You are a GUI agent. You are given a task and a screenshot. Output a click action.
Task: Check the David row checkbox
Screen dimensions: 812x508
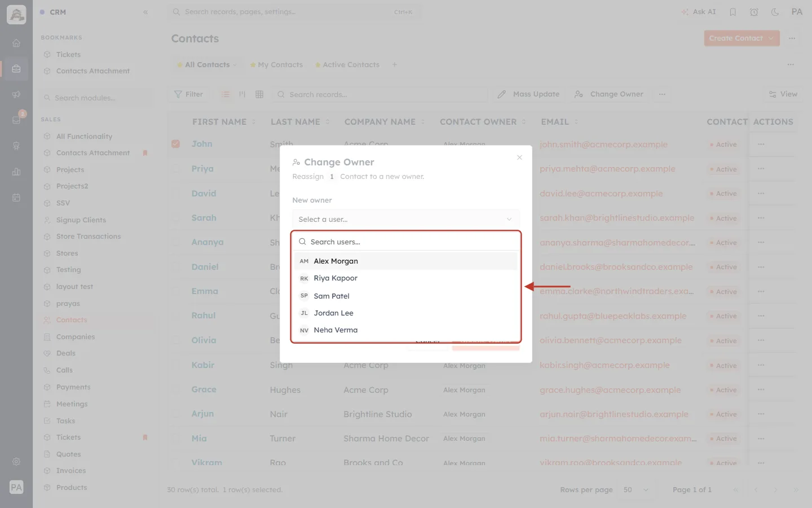pos(176,194)
